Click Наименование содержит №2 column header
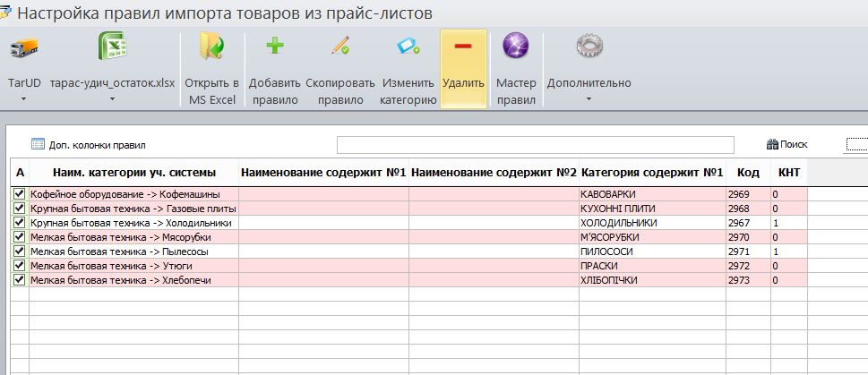 pos(494,173)
